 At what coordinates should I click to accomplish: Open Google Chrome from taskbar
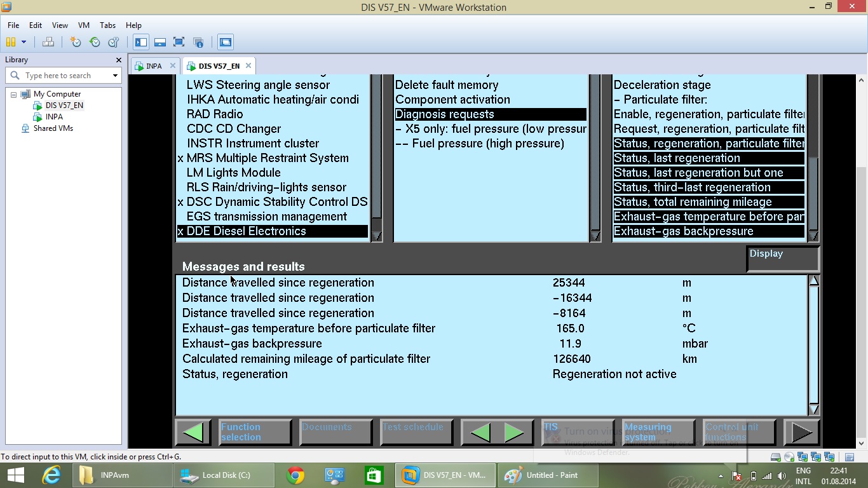(295, 475)
